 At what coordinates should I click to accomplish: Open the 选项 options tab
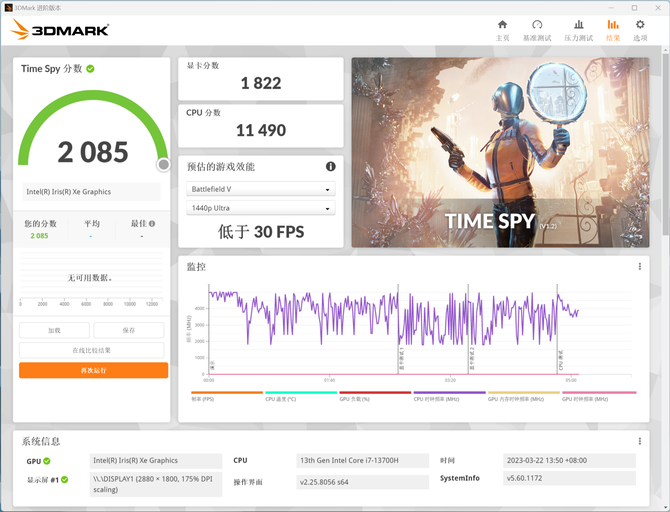[640, 30]
